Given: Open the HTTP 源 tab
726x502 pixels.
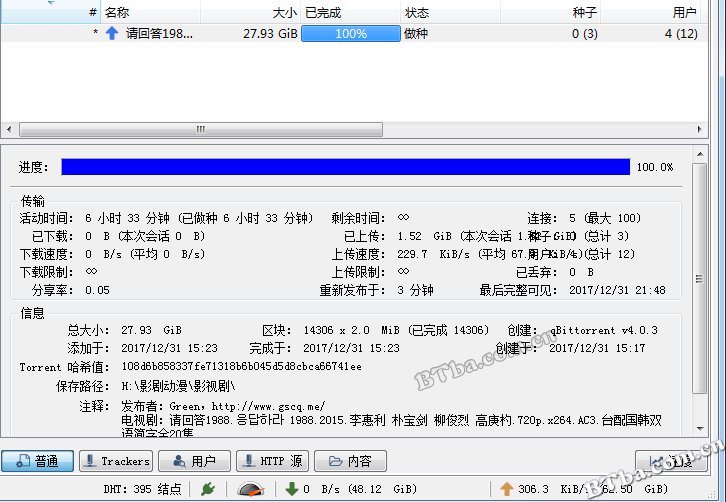Looking at the screenshot, I should (x=272, y=461).
